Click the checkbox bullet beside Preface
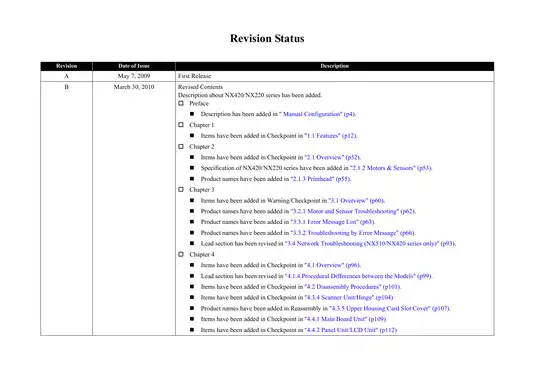535x378 pixels. (181, 103)
